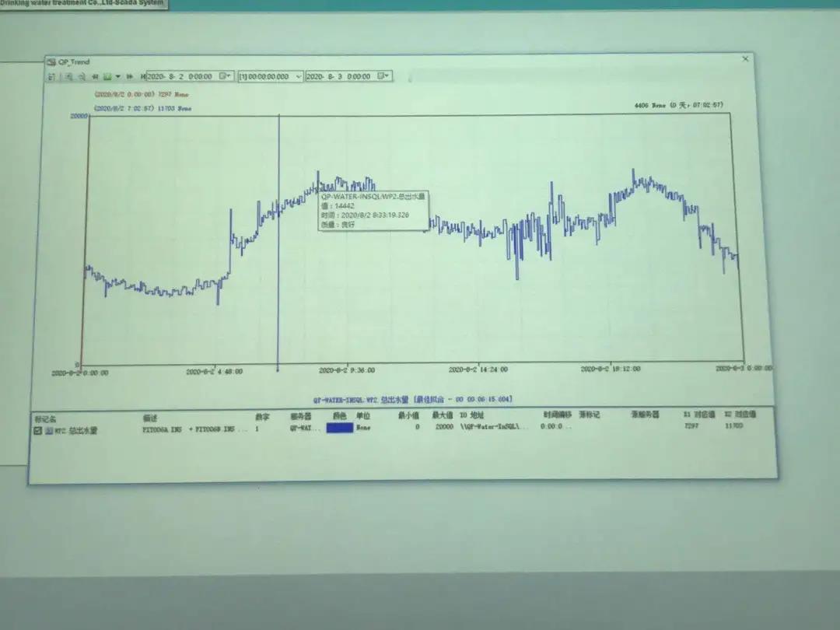Screen dimensions: 840x630
Task: Click the 标记名 column header
Action: point(45,419)
